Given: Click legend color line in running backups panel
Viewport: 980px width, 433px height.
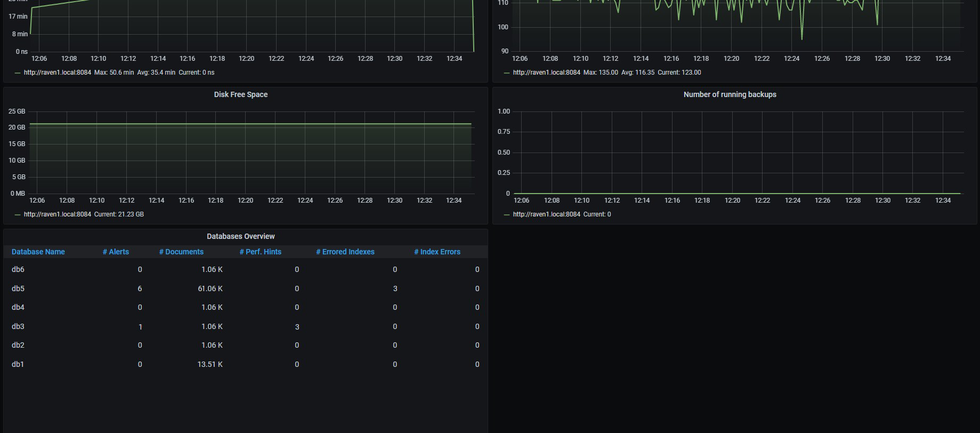Looking at the screenshot, I should click(x=506, y=214).
